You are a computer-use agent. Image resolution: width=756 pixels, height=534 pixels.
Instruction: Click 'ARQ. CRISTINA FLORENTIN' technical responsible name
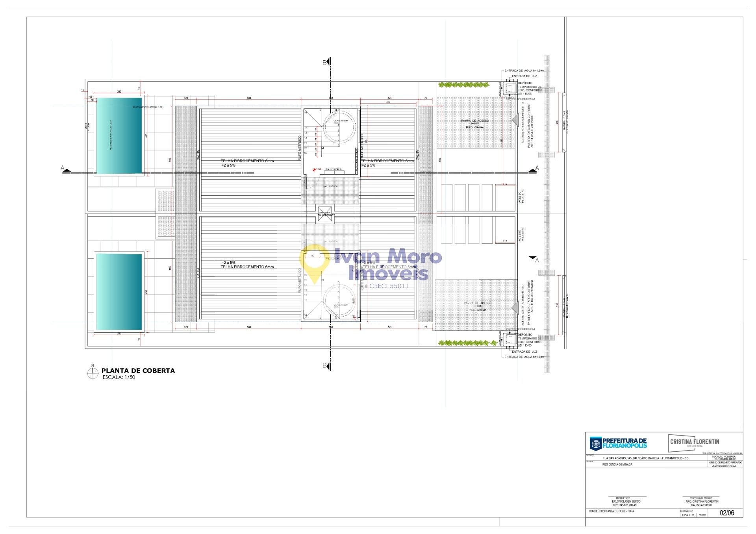702,501
